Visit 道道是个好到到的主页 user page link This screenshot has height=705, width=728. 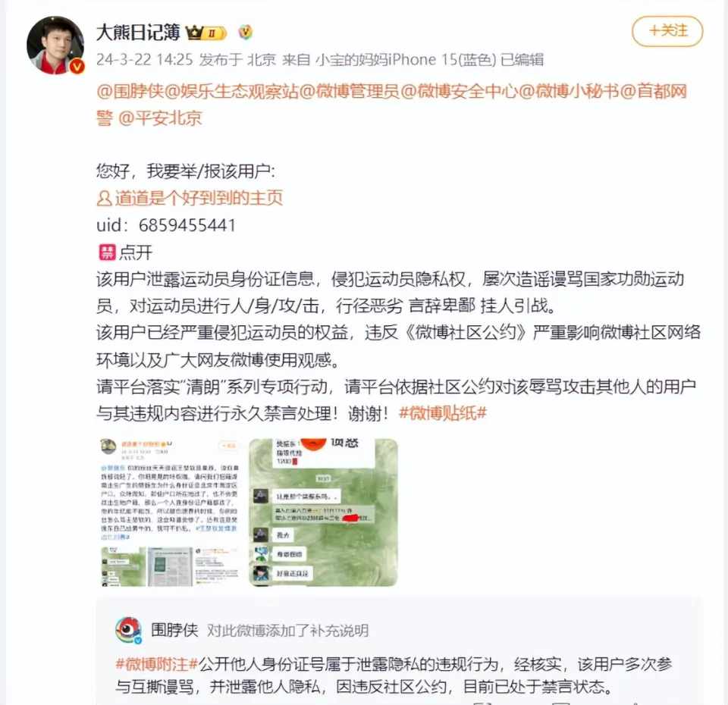190,198
